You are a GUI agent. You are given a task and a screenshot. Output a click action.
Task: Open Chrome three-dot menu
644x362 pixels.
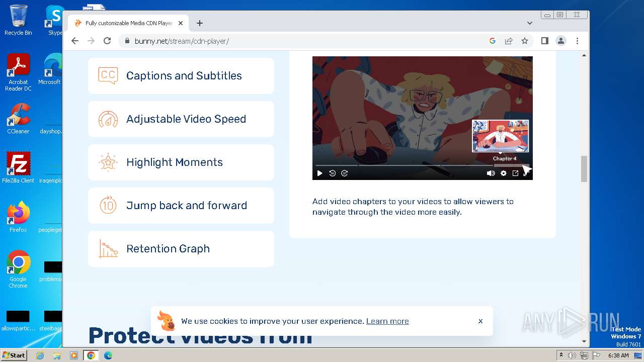(x=577, y=41)
